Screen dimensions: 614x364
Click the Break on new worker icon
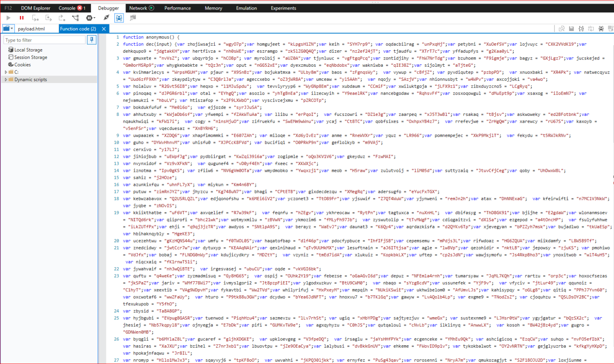pyautogui.click(x=75, y=18)
